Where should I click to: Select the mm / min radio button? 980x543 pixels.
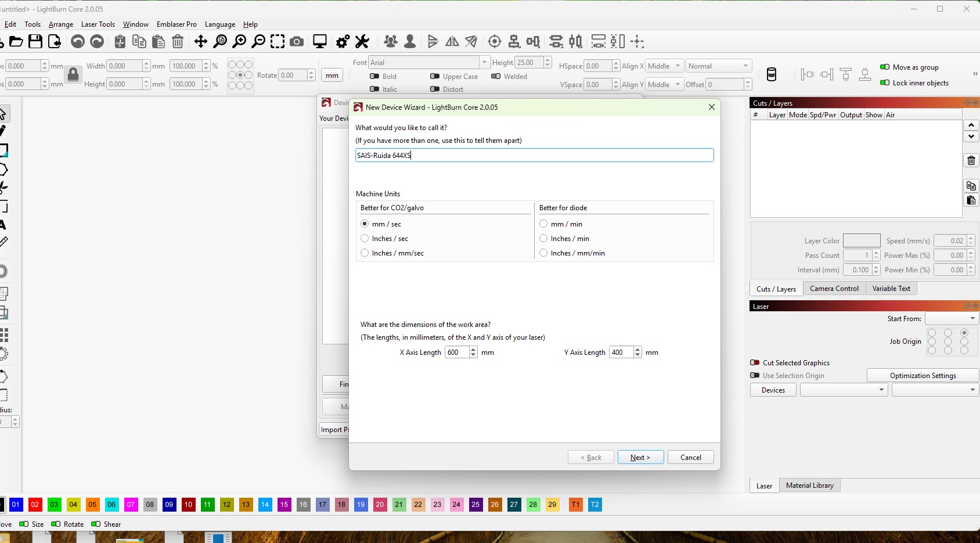[543, 224]
